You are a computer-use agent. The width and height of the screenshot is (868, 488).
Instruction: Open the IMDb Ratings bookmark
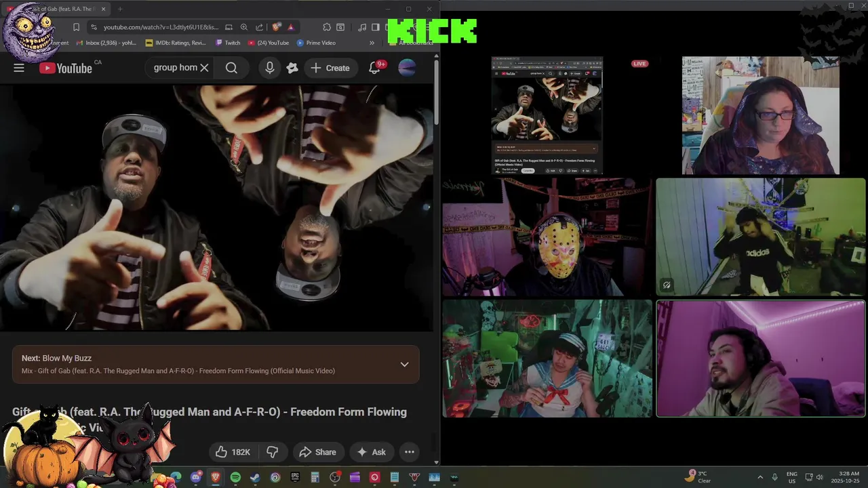(176, 43)
